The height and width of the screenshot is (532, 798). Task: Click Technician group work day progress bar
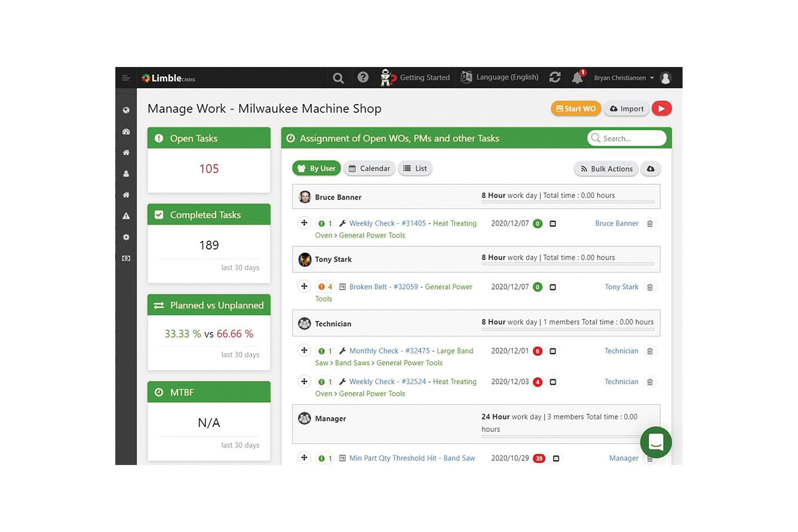568,329
